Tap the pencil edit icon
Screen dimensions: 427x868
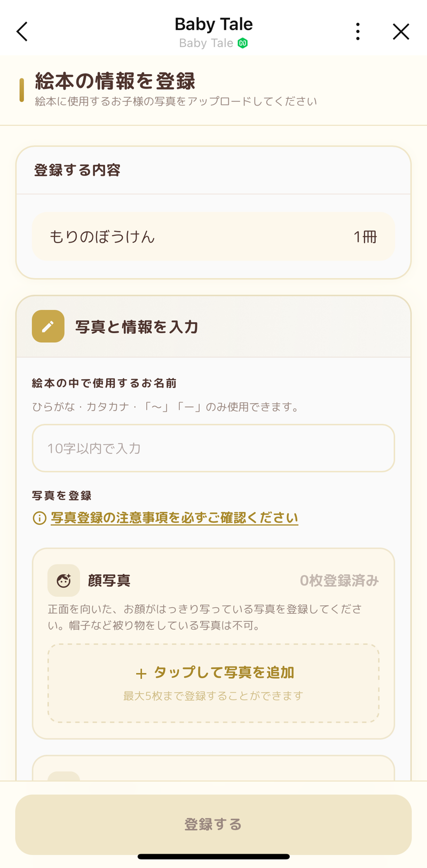(48, 326)
